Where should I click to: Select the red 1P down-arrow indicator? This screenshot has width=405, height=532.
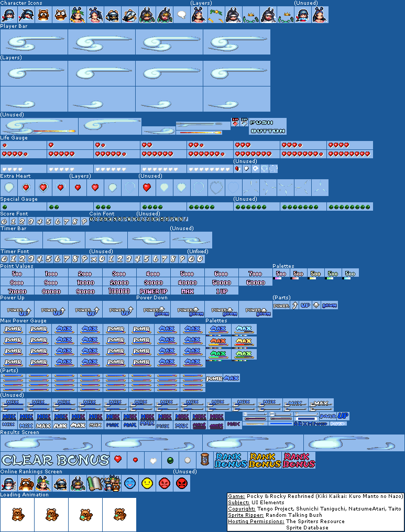[235, 122]
